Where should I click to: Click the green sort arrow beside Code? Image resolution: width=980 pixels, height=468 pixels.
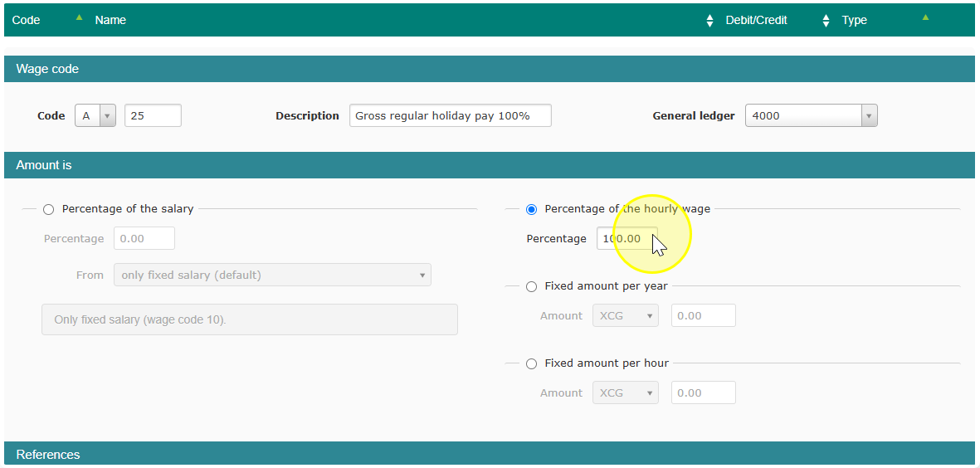(79, 17)
